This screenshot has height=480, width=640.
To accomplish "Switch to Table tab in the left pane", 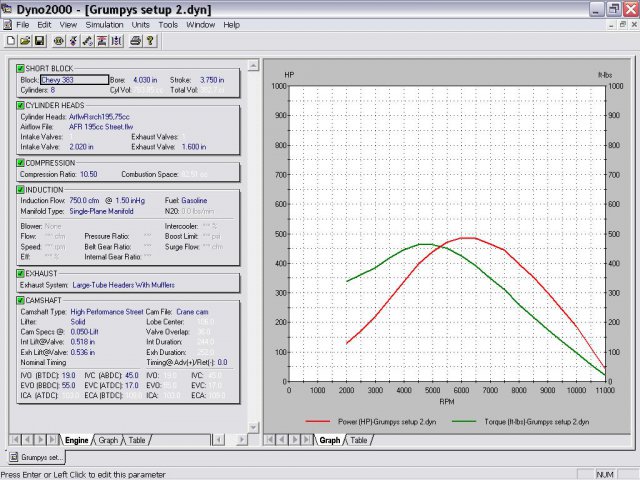I will point(136,440).
